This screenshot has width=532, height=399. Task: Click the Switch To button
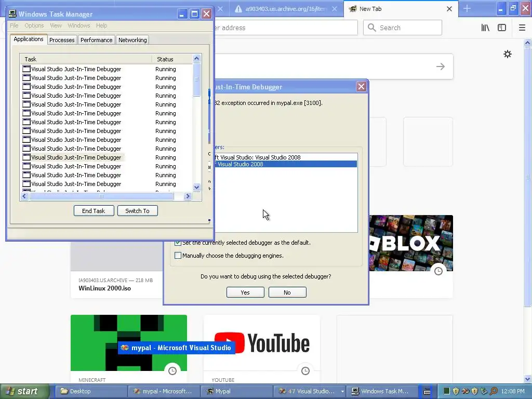tap(137, 211)
